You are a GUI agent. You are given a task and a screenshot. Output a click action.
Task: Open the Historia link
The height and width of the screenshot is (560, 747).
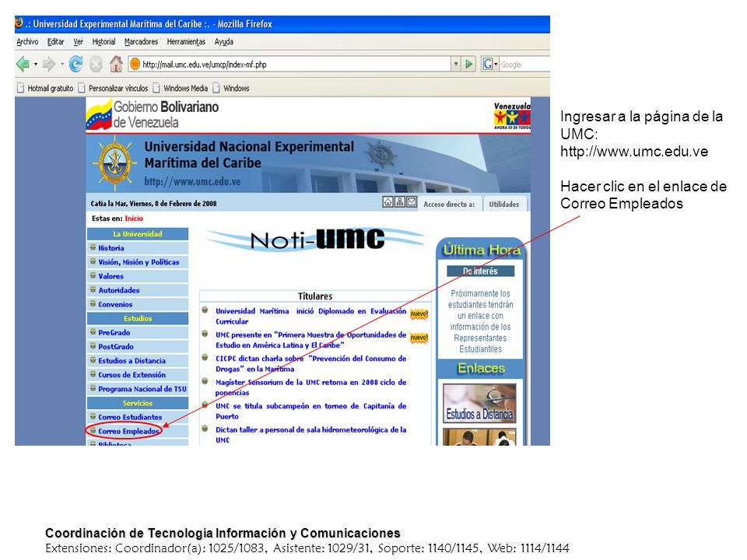pos(111,248)
